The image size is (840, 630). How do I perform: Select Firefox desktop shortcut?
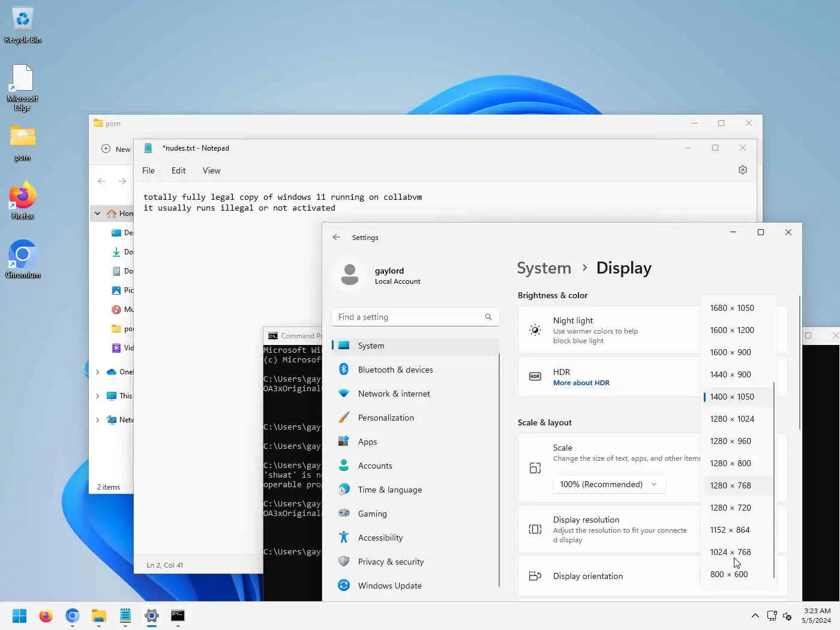pyautogui.click(x=23, y=200)
